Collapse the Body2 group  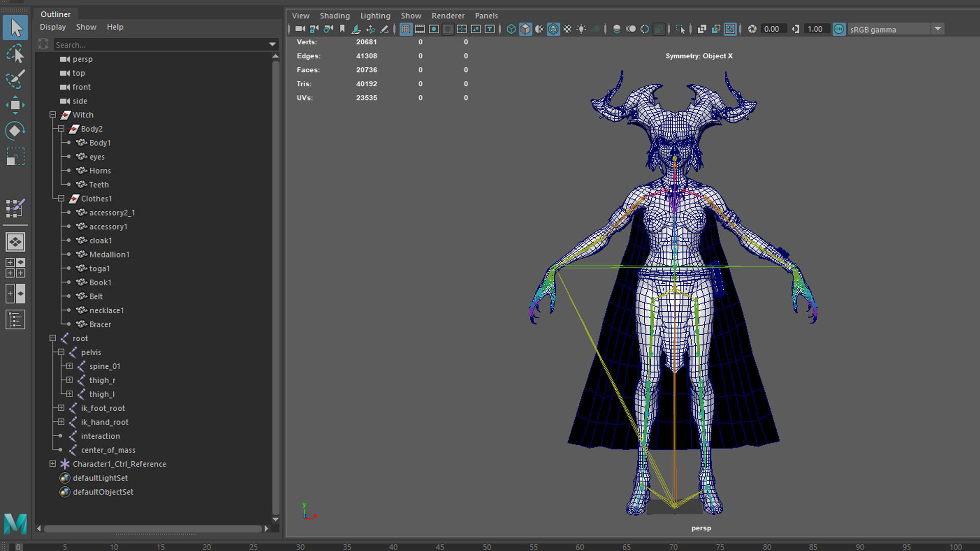(61, 129)
